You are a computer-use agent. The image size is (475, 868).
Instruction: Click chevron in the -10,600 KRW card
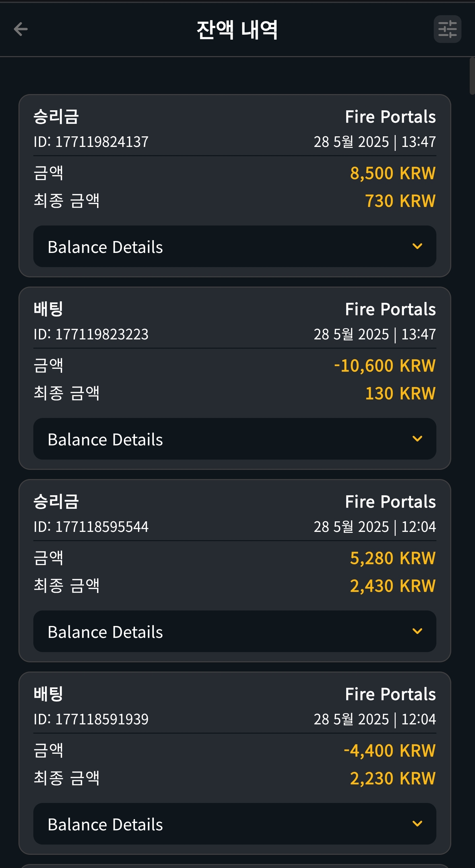pyautogui.click(x=417, y=439)
